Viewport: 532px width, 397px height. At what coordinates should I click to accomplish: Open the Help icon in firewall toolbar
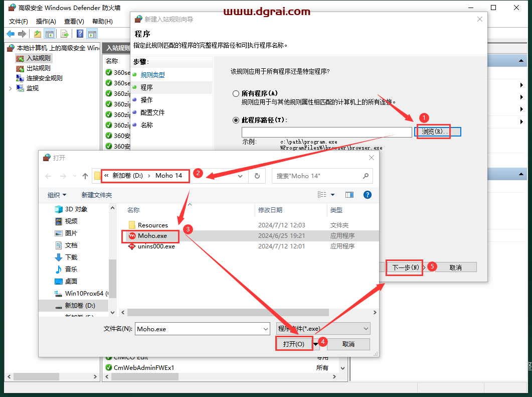[80, 34]
